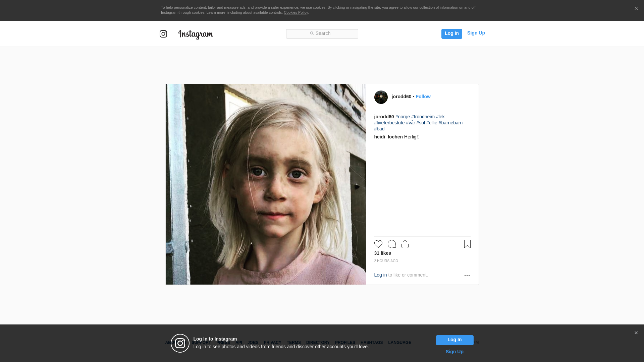Click the Instagram camera glyph logo
Screen dimensions: 644x362
pyautogui.click(x=163, y=34)
